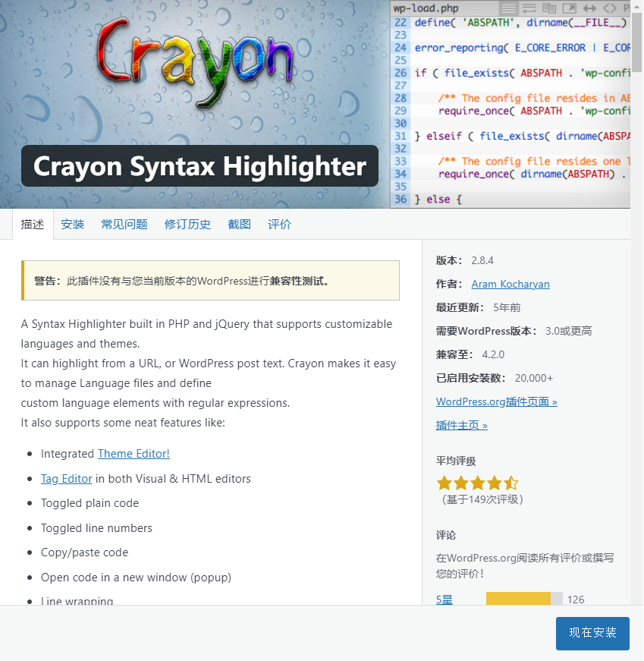View the 修订历史 tab
The width and height of the screenshot is (644, 661).
pos(187,225)
